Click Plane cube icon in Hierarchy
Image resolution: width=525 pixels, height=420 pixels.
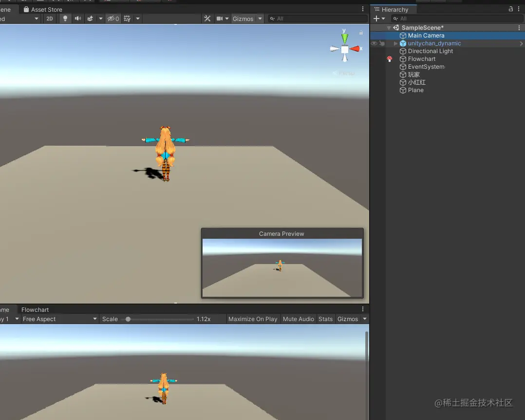click(403, 90)
